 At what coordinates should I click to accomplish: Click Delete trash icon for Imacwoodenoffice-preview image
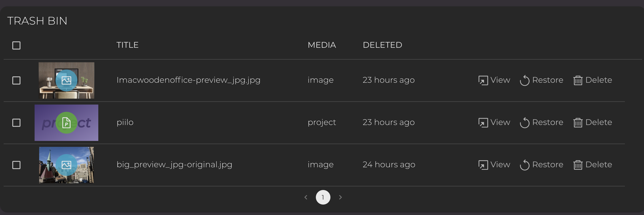point(578,80)
